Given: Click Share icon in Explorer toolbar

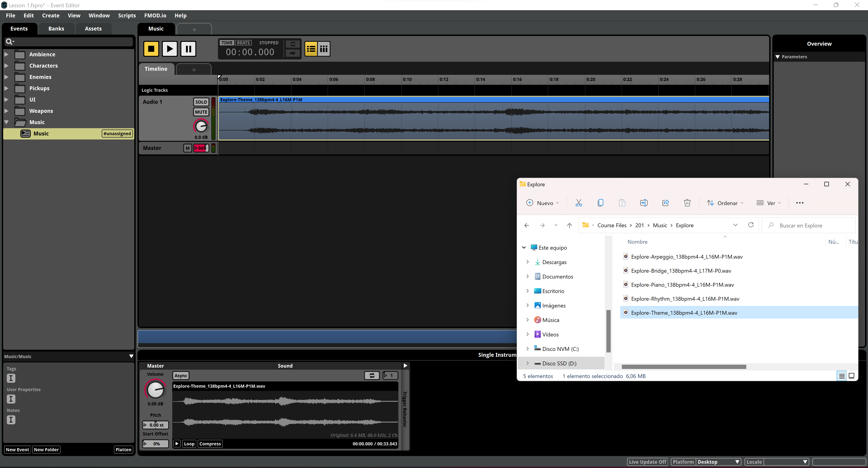Looking at the screenshot, I should [x=665, y=203].
